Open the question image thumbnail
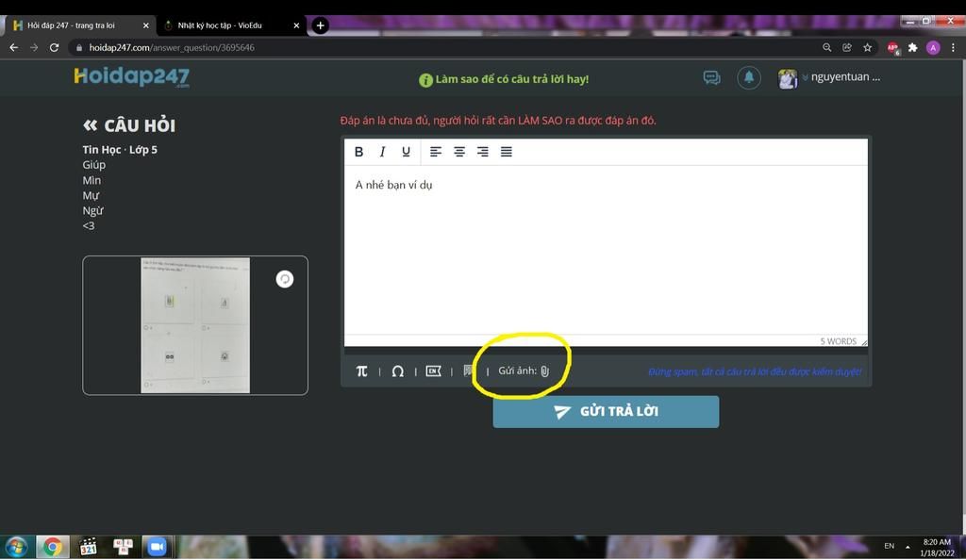 (x=195, y=325)
